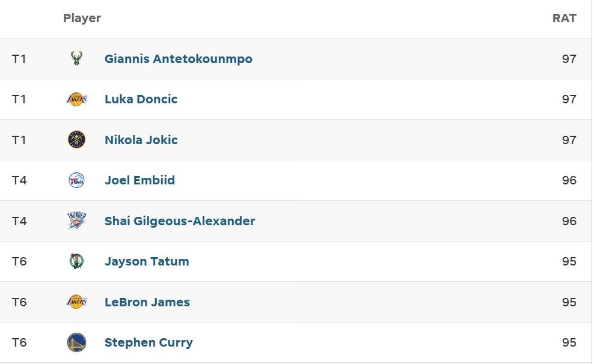Click the Milwaukee Bucks logo icon
The height and width of the screenshot is (364, 594).
(x=76, y=59)
